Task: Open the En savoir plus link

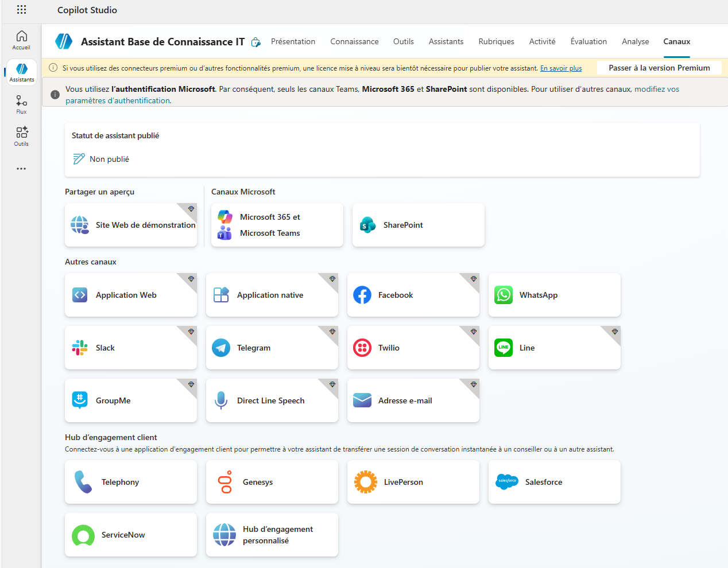Action: (x=560, y=68)
